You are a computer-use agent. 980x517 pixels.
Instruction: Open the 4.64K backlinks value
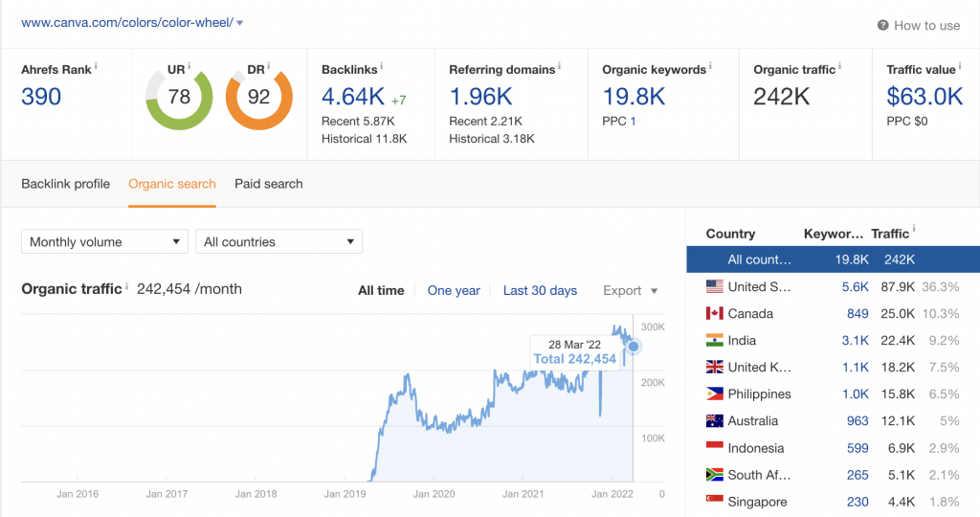353,97
